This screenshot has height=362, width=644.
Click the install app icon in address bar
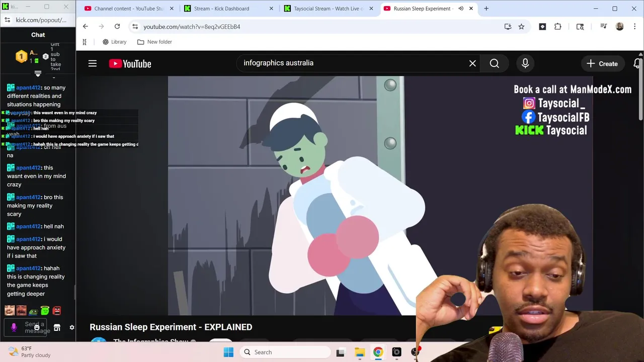pos(508,27)
